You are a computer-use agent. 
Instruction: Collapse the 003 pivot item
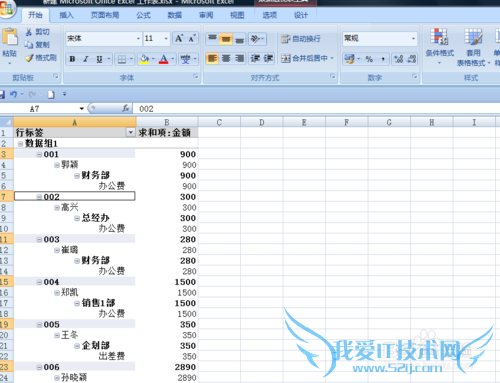(39, 240)
